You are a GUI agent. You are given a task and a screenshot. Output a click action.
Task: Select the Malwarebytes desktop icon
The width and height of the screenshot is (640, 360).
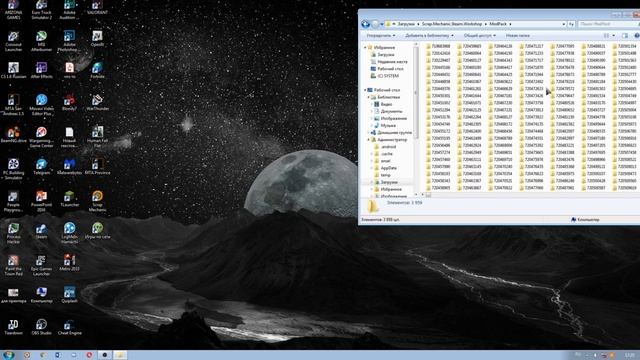(69, 167)
